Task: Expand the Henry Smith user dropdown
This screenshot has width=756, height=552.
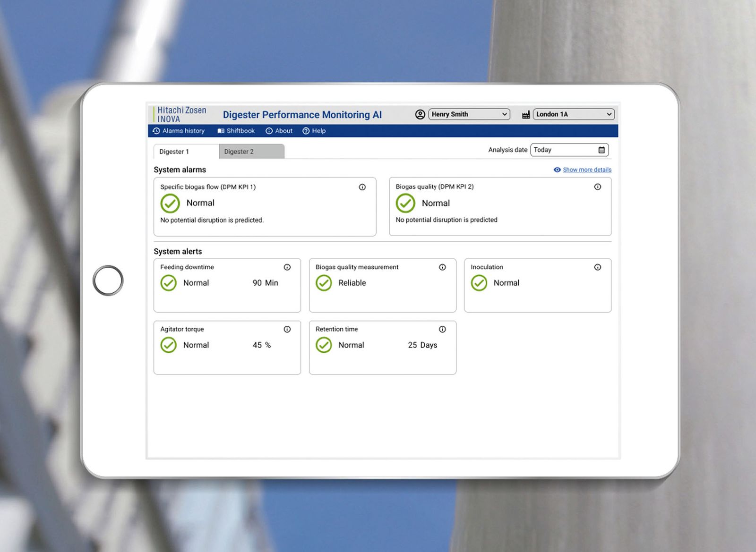Action: point(469,114)
